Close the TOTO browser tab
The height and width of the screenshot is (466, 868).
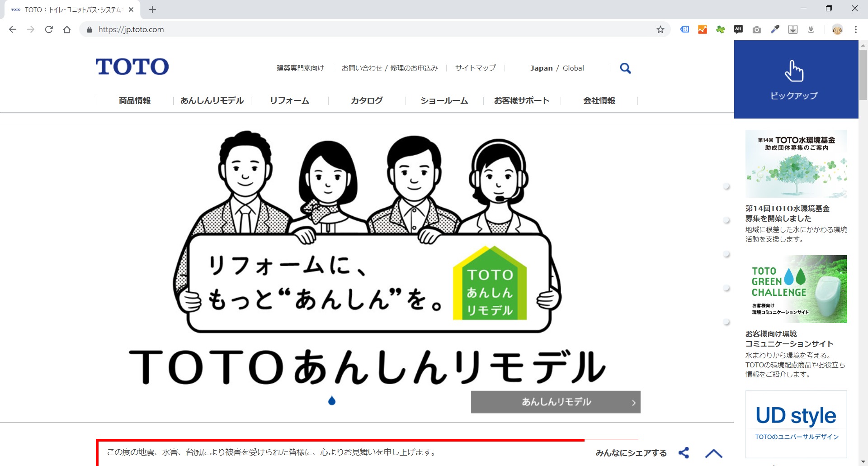click(131, 10)
